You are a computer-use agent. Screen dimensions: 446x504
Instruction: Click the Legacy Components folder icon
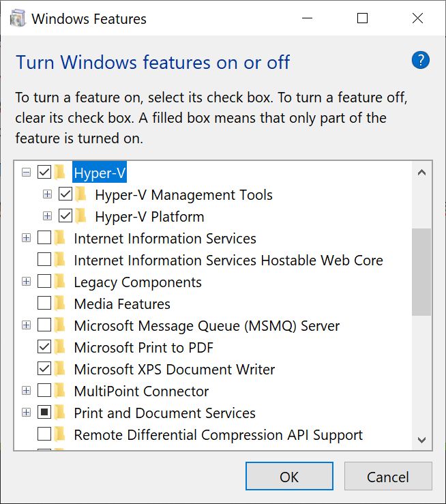click(59, 282)
